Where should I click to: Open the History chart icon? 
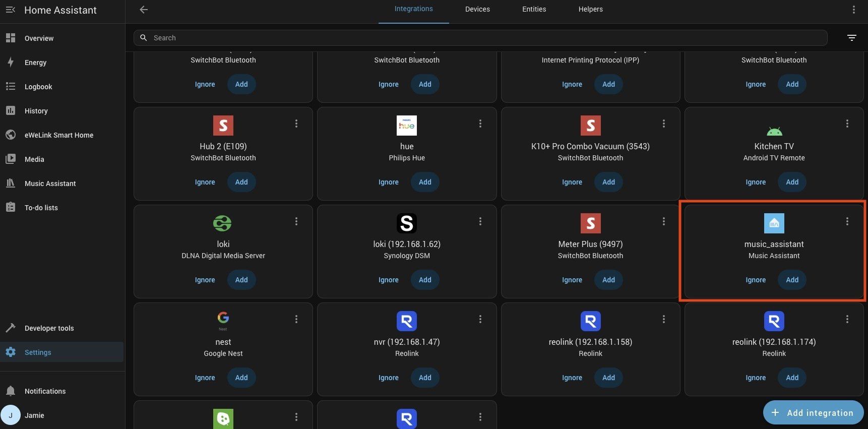pyautogui.click(x=11, y=111)
